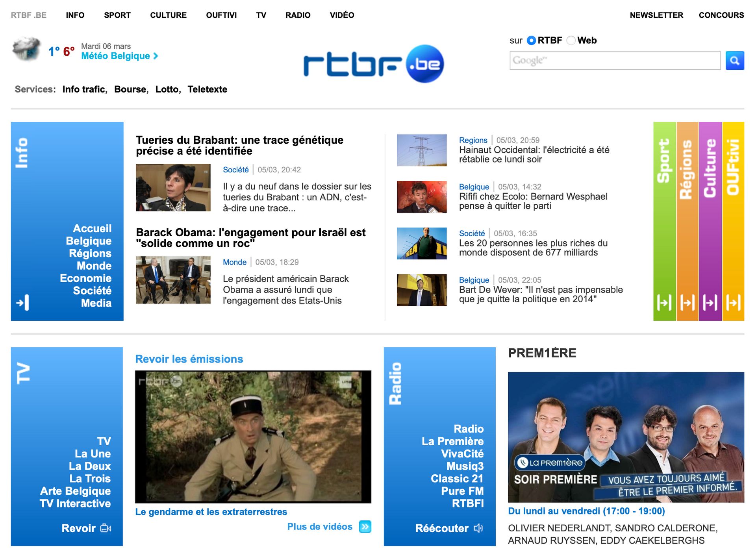Click the Revoir camera icon

tap(106, 528)
